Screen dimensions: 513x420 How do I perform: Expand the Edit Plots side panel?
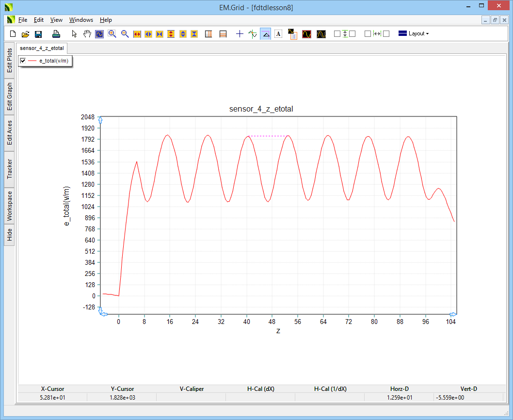(10, 61)
